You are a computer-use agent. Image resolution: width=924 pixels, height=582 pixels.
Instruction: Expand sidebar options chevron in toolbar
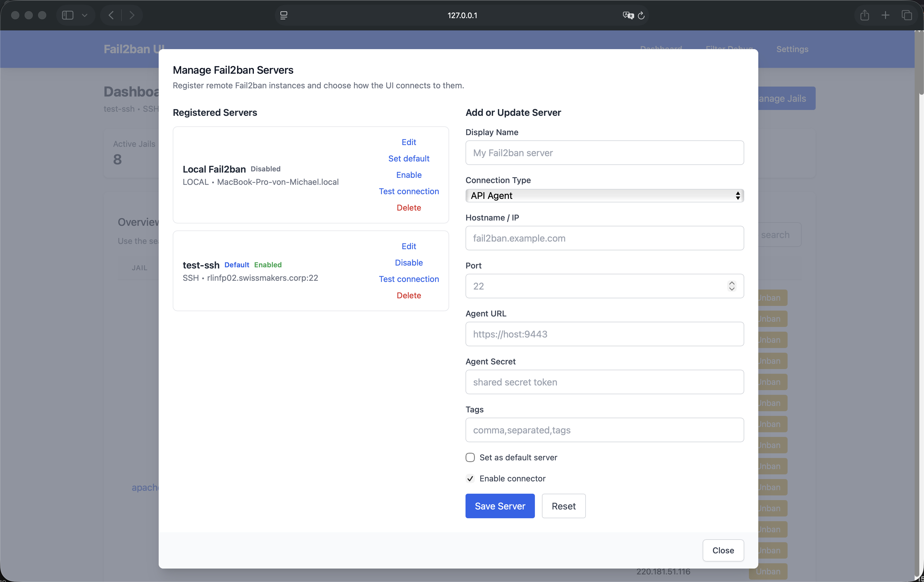85,15
